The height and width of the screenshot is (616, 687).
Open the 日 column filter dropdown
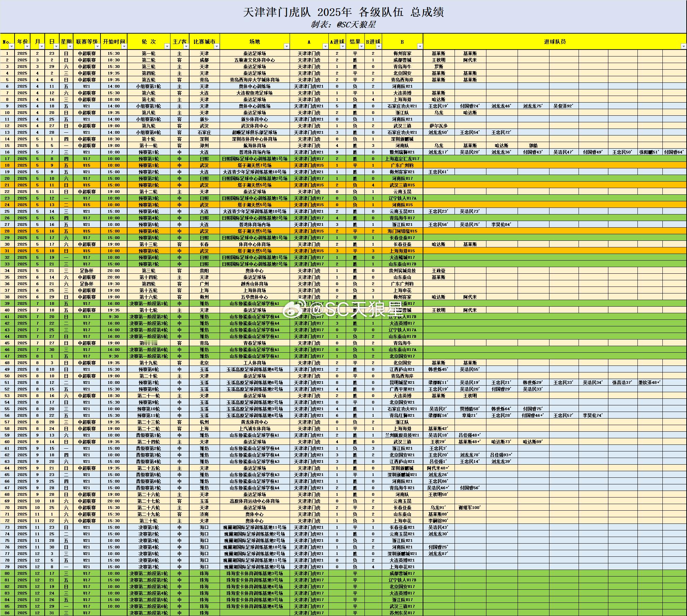(x=56, y=46)
